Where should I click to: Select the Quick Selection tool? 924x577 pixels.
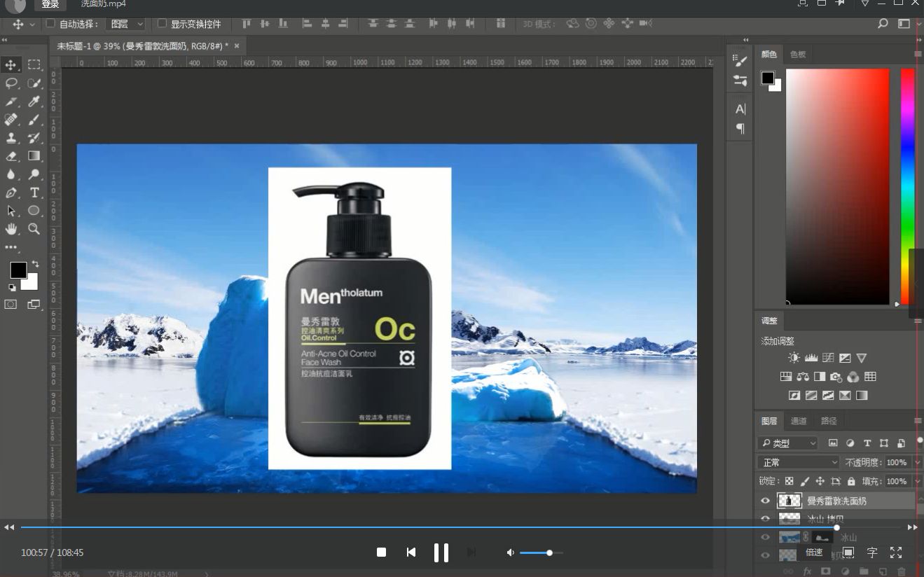[x=34, y=83]
